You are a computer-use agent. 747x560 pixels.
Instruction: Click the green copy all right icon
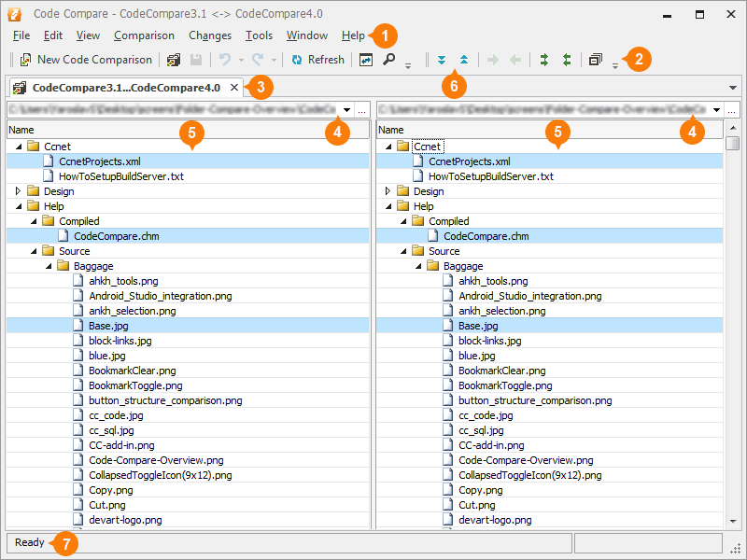click(544, 60)
